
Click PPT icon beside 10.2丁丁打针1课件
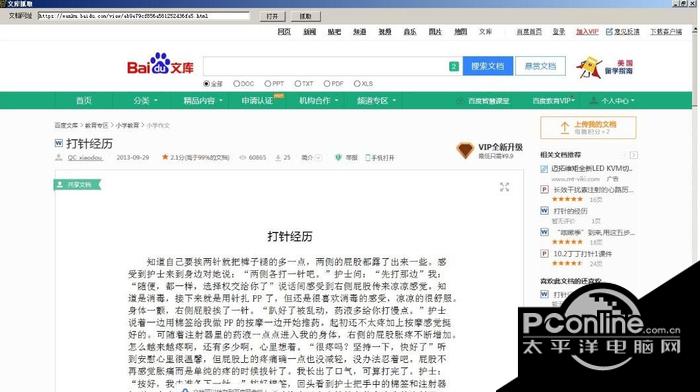click(x=544, y=254)
